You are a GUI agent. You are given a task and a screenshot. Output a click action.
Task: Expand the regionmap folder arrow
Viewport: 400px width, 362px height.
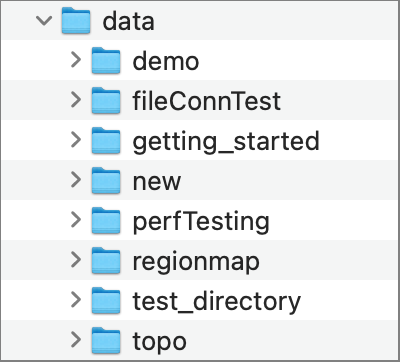click(x=76, y=260)
